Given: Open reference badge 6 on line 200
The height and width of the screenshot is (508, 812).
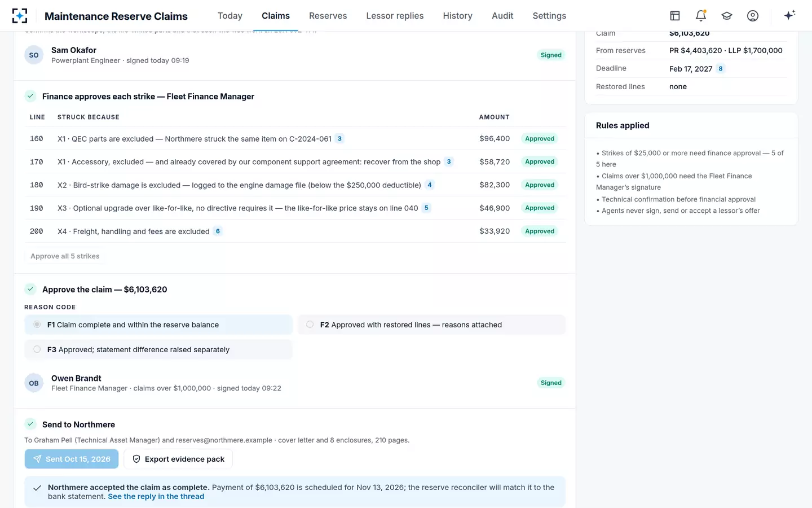Looking at the screenshot, I should coord(218,231).
